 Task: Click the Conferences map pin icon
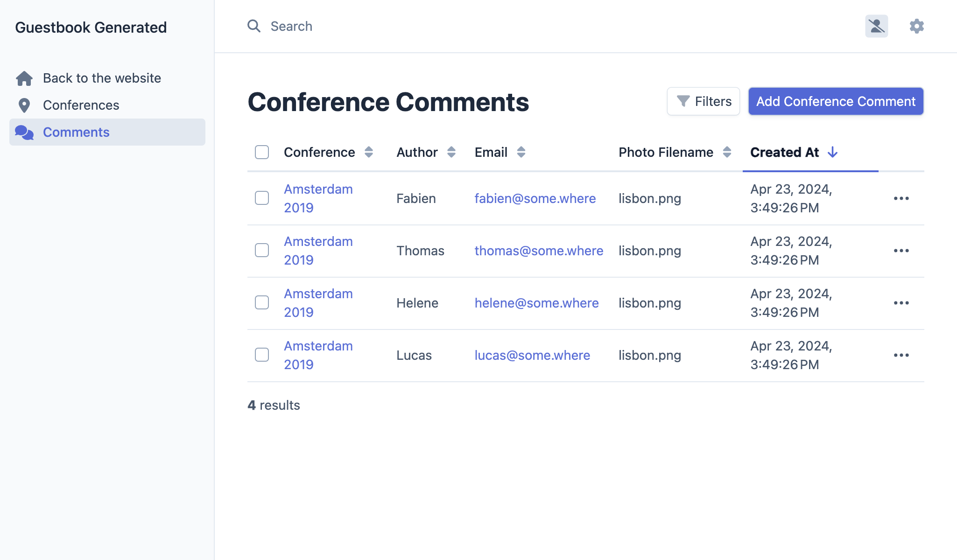pos(24,105)
